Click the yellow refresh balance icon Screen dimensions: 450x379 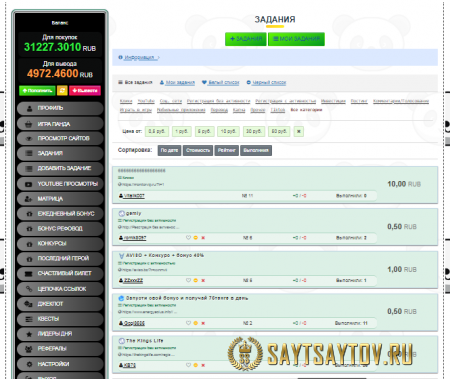62,90
